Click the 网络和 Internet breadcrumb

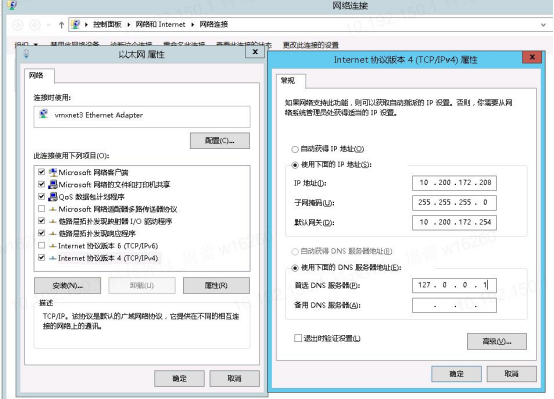click(x=160, y=24)
